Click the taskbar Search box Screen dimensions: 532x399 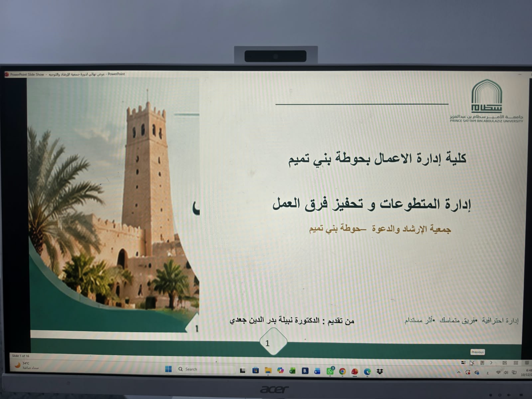point(205,369)
